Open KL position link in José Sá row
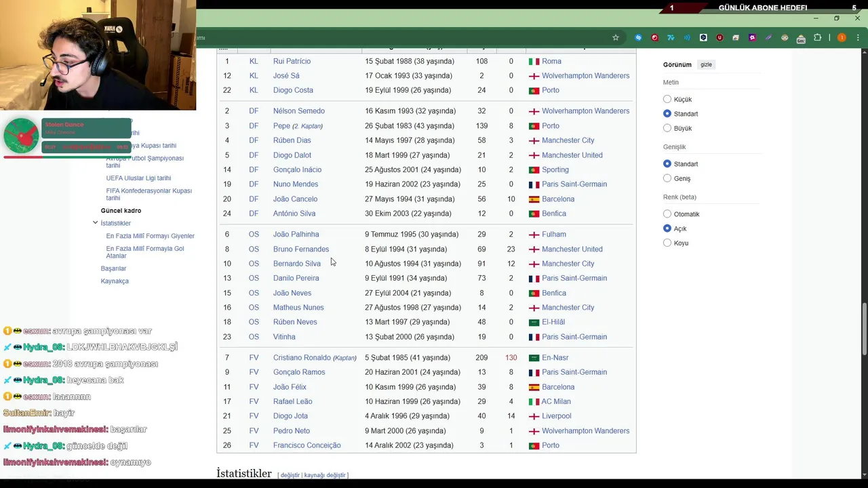This screenshot has height=488, width=868. coord(254,76)
